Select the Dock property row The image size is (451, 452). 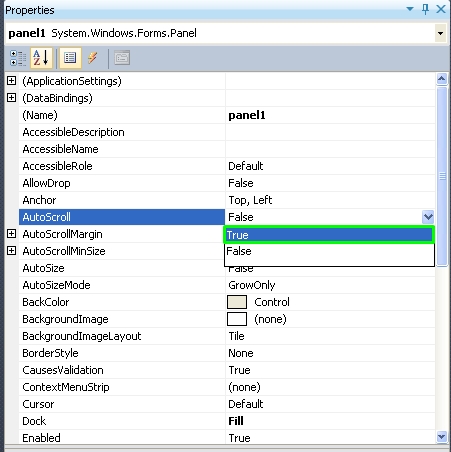tap(227, 421)
